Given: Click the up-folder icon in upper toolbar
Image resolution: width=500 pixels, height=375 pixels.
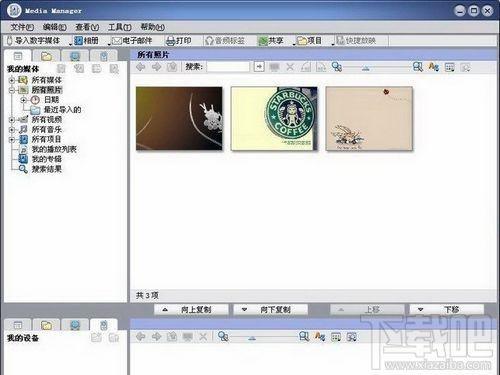Looking at the screenshot, I should 172,67.
